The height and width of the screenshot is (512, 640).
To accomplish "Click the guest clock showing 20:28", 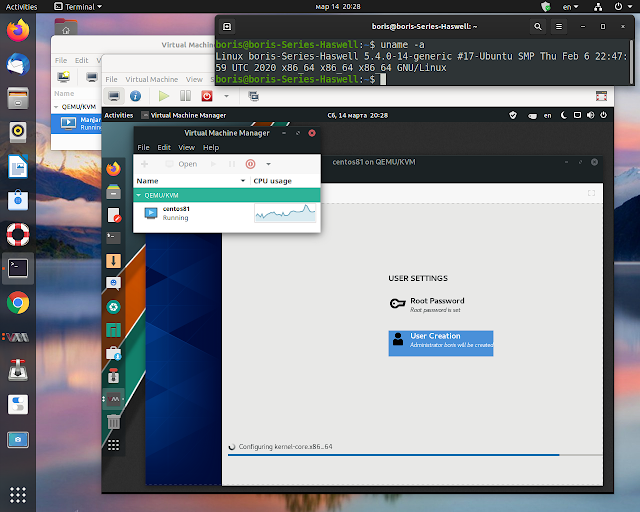I will [358, 116].
